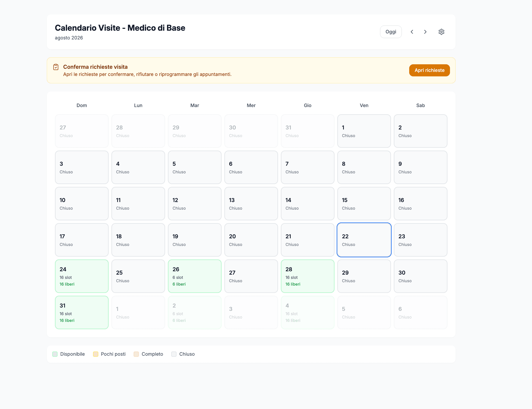Select highlighted day 22
The height and width of the screenshot is (409, 532).
click(x=364, y=240)
